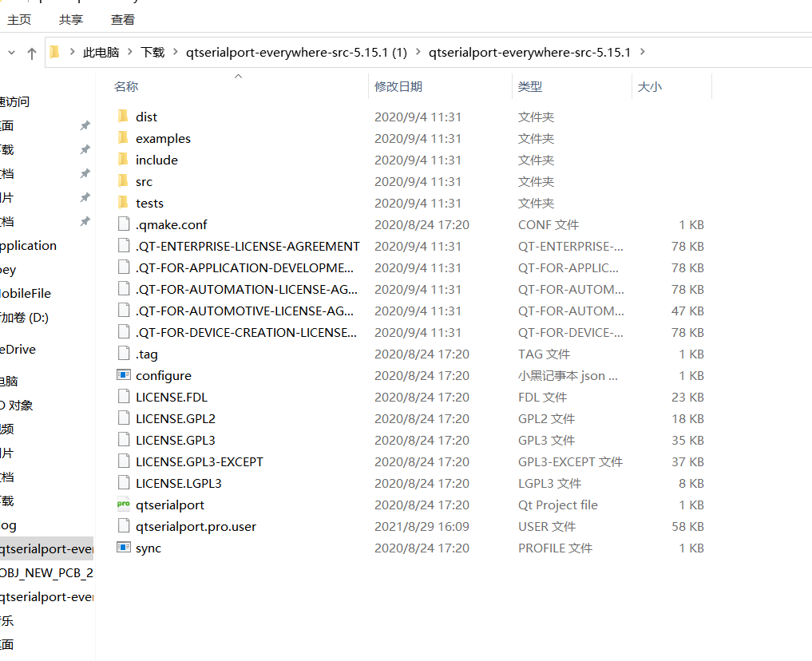Click the date 2021/8/29 16:09
The image size is (812, 661).
(422, 526)
